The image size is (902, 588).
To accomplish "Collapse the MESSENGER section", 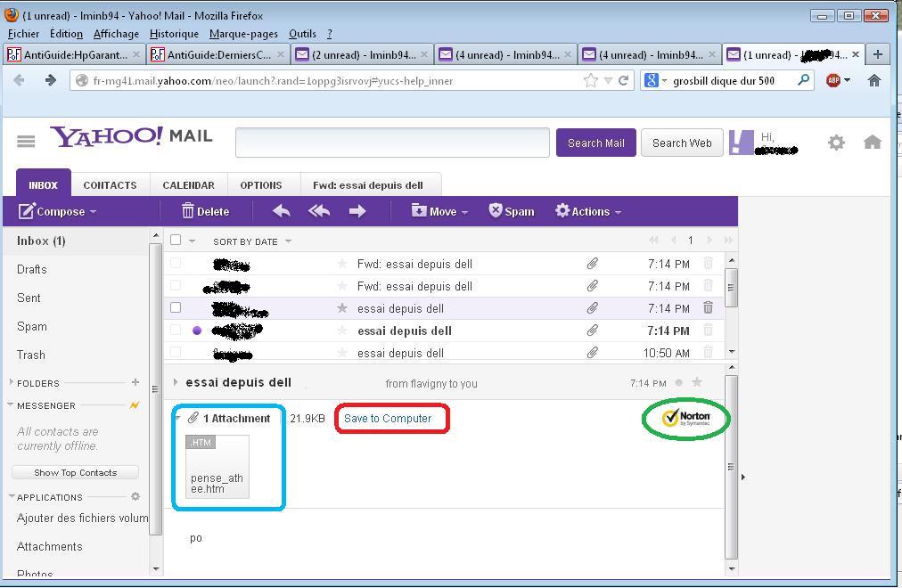I will coord(11,404).
